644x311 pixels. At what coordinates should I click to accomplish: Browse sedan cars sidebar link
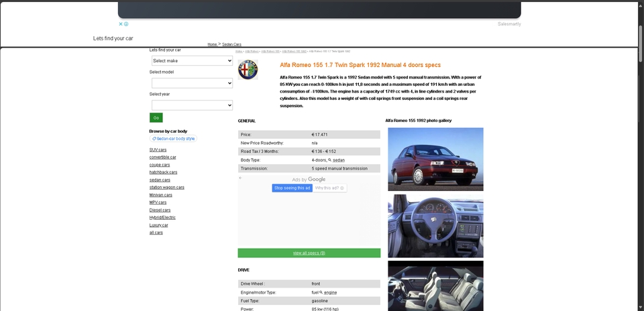(x=160, y=180)
